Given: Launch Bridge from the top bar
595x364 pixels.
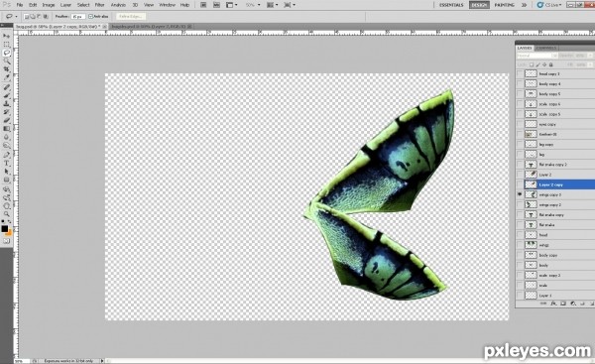Looking at the screenshot, I should 203,5.
